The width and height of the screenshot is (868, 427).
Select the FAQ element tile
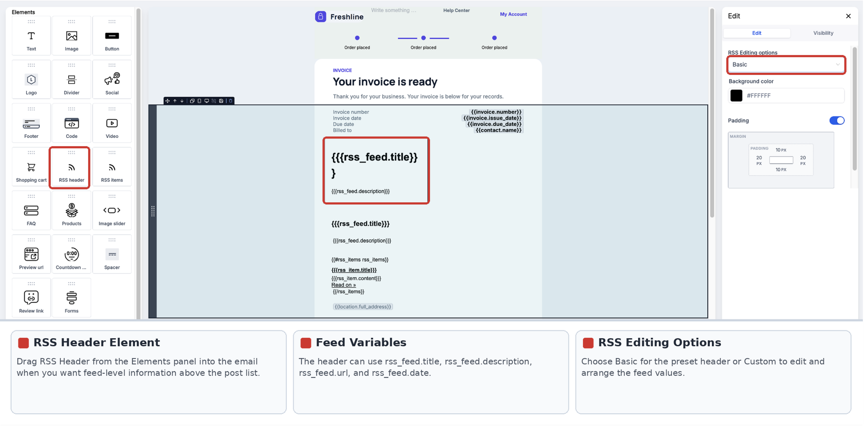coord(31,211)
